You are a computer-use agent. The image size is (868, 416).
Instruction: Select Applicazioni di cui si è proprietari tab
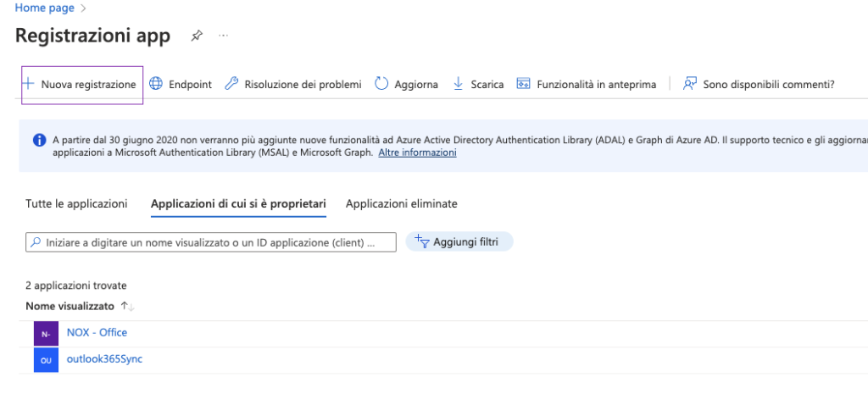pos(238,203)
